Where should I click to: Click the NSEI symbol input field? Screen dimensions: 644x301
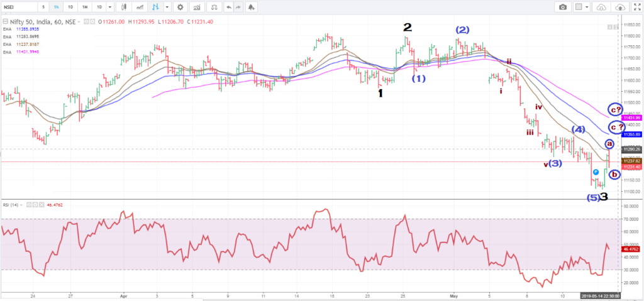pos(18,7)
